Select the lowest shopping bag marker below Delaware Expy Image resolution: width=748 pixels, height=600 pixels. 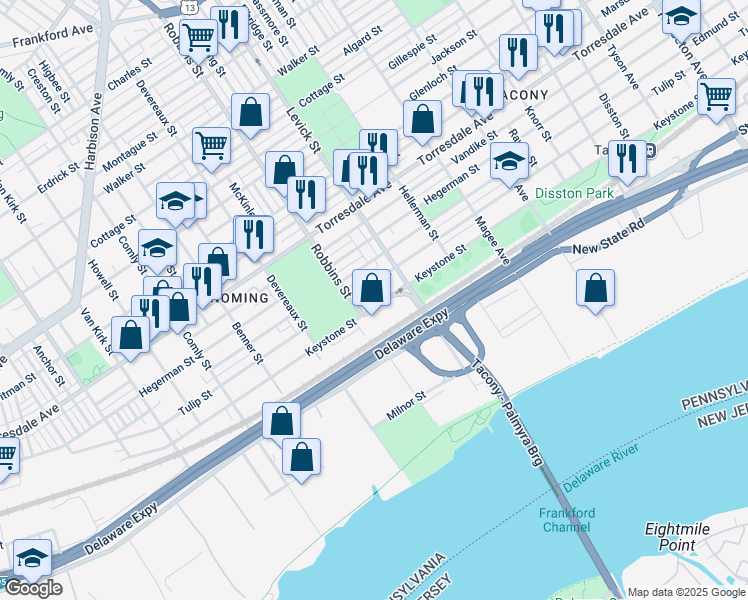(301, 457)
